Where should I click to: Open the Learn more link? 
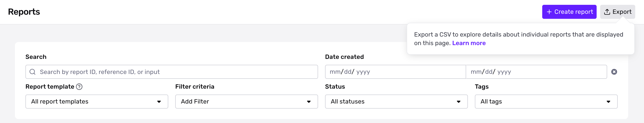[469, 43]
